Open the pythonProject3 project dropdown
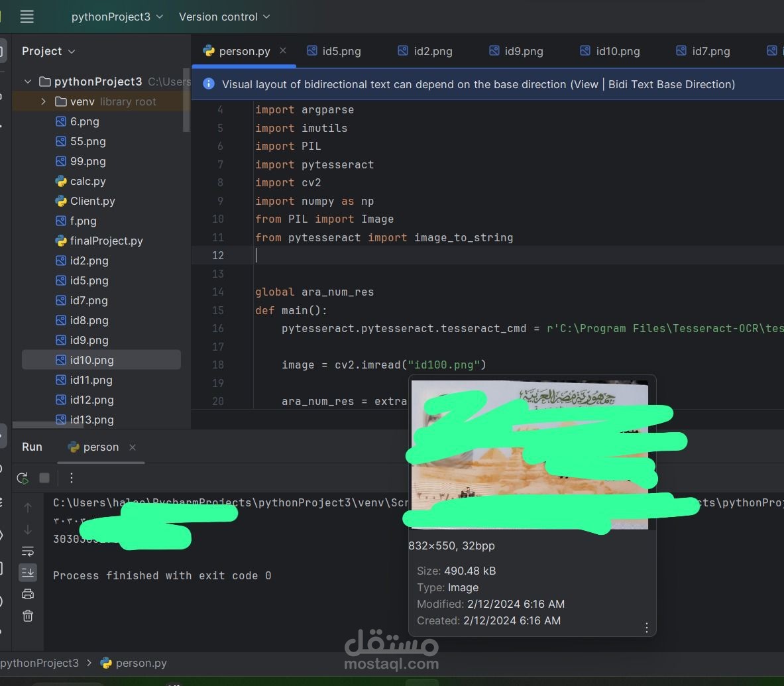The image size is (784, 686). pyautogui.click(x=117, y=17)
